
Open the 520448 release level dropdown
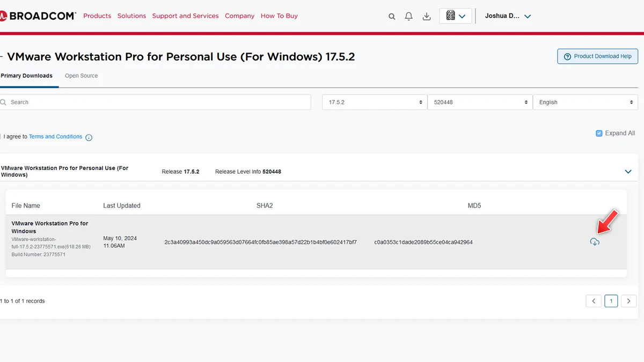[x=480, y=102]
